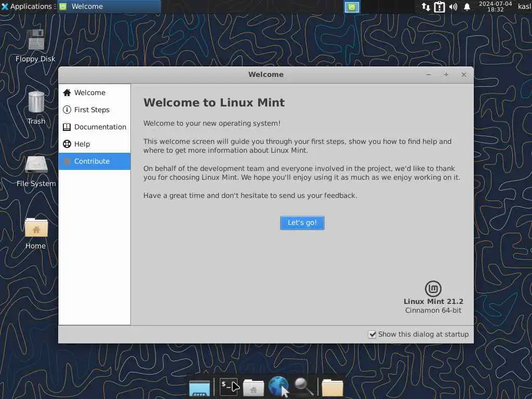Click the home icon beside Welcome
The height and width of the screenshot is (399, 532).
[x=67, y=92]
